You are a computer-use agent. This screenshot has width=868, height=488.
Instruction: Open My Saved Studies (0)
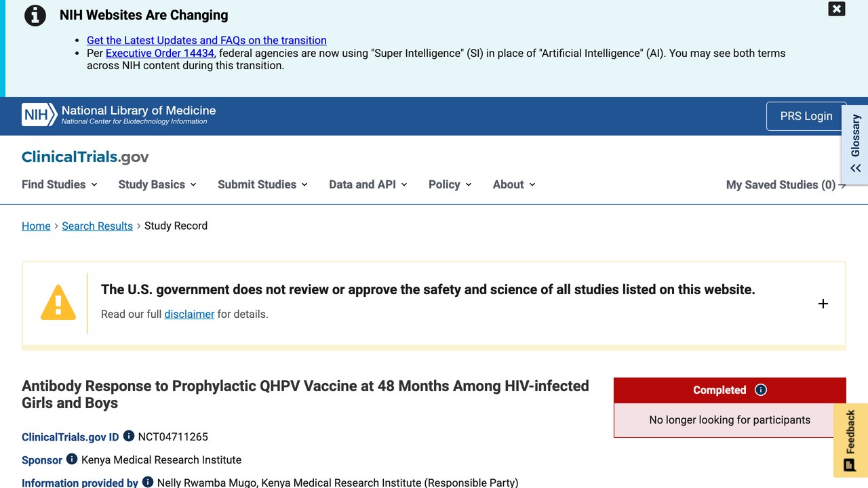[x=786, y=185]
